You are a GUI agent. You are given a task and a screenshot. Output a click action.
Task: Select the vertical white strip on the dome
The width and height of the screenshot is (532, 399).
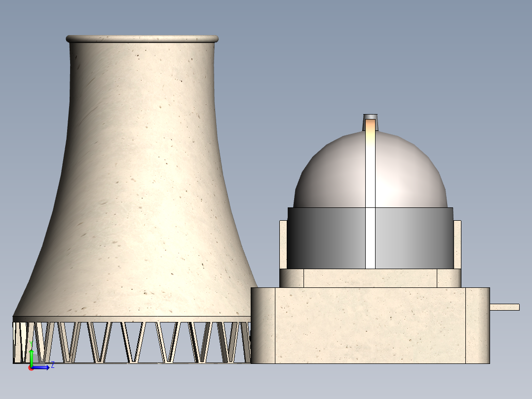click(x=370, y=194)
